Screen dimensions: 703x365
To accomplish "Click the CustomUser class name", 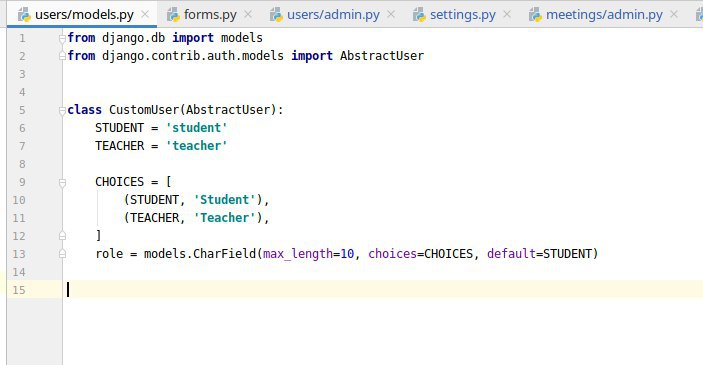I will click(x=144, y=110).
